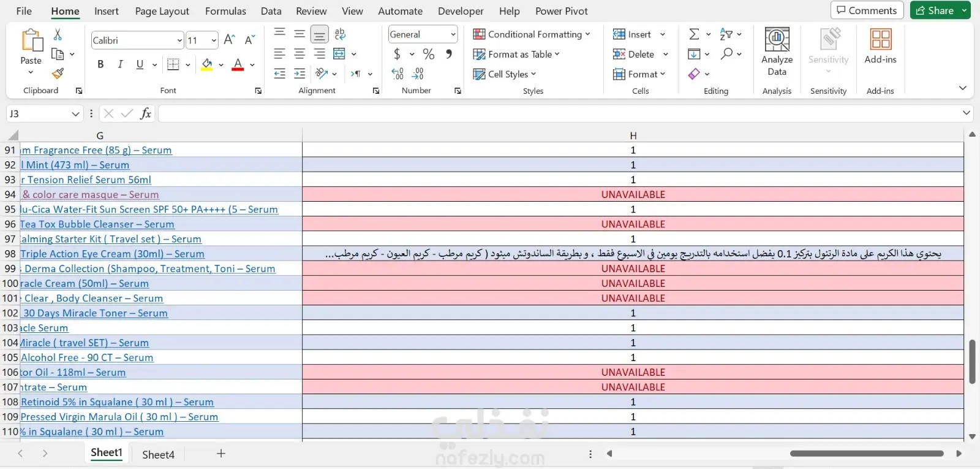Click the Fill down arrow icon
The height and width of the screenshot is (469, 980).
[x=694, y=54]
